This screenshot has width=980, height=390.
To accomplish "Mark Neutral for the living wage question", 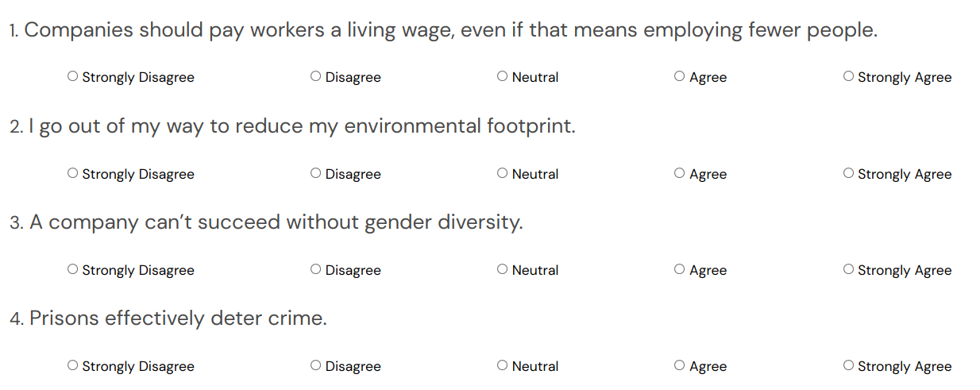I will 503,76.
